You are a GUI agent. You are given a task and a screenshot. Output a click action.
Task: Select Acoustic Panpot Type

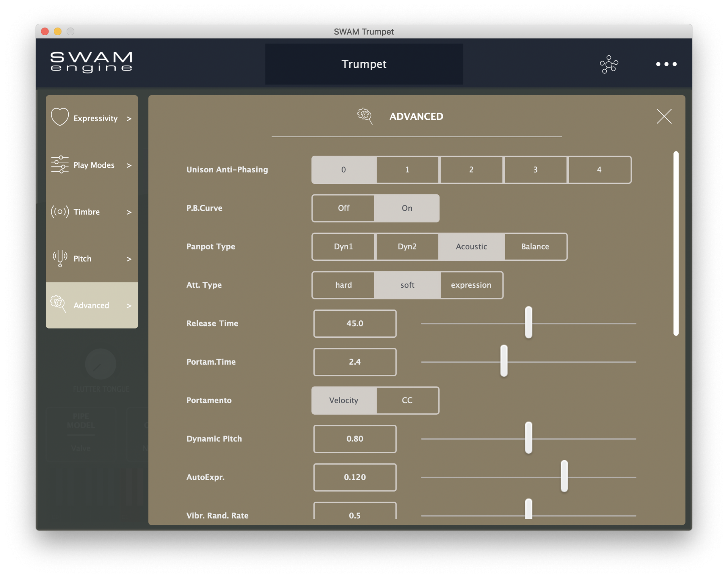tap(471, 246)
